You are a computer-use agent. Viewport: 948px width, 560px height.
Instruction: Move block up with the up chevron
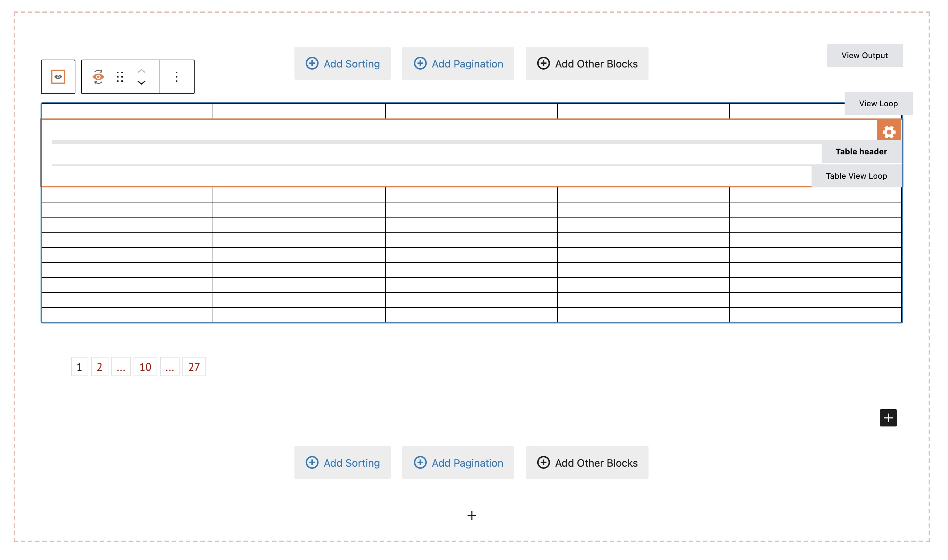point(141,71)
